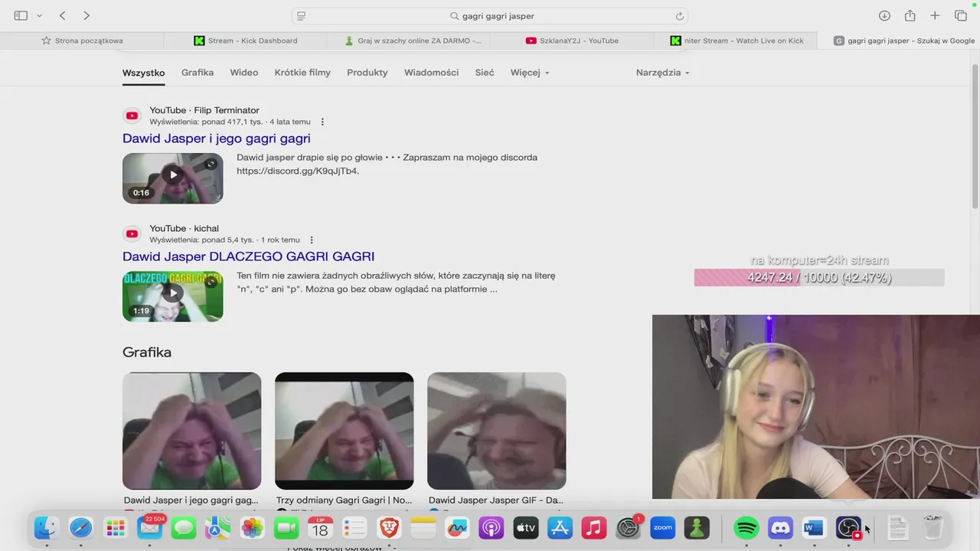Go forward to next page

pyautogui.click(x=87, y=15)
